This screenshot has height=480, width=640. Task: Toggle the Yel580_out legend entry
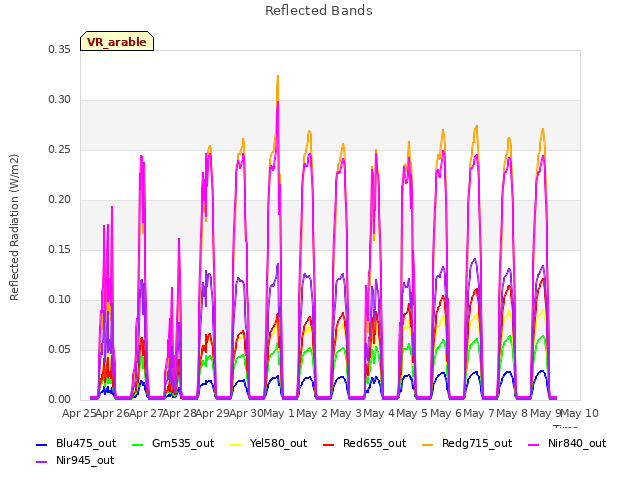point(269,443)
